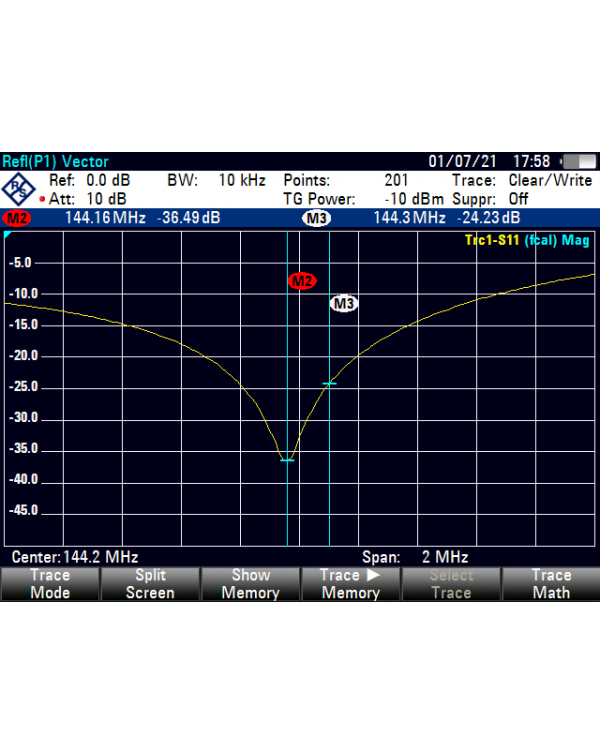Image resolution: width=600 pixels, height=755 pixels.
Task: Click the Refl(P1) Vector mode title
Action: [55, 161]
